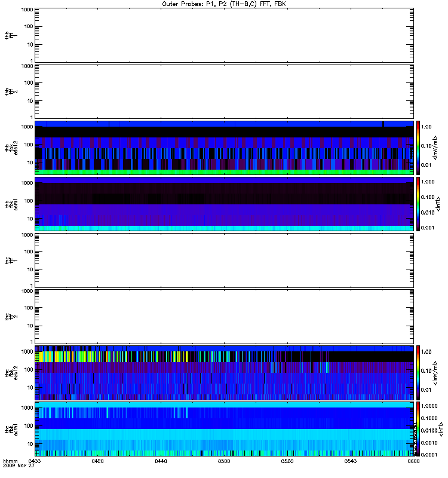This screenshot has height=478, width=448.
Task: Click the color bar beside thb fbk scm1
Action: 418,204
